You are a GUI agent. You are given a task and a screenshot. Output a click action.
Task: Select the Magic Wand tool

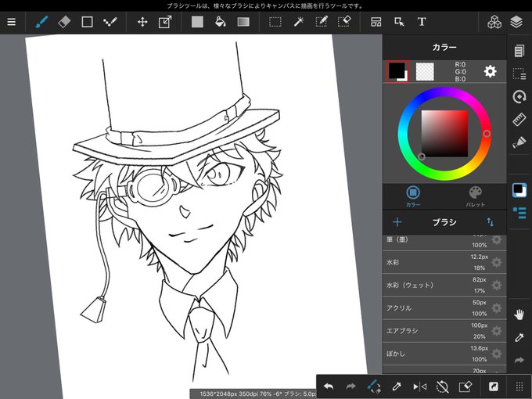(x=298, y=22)
